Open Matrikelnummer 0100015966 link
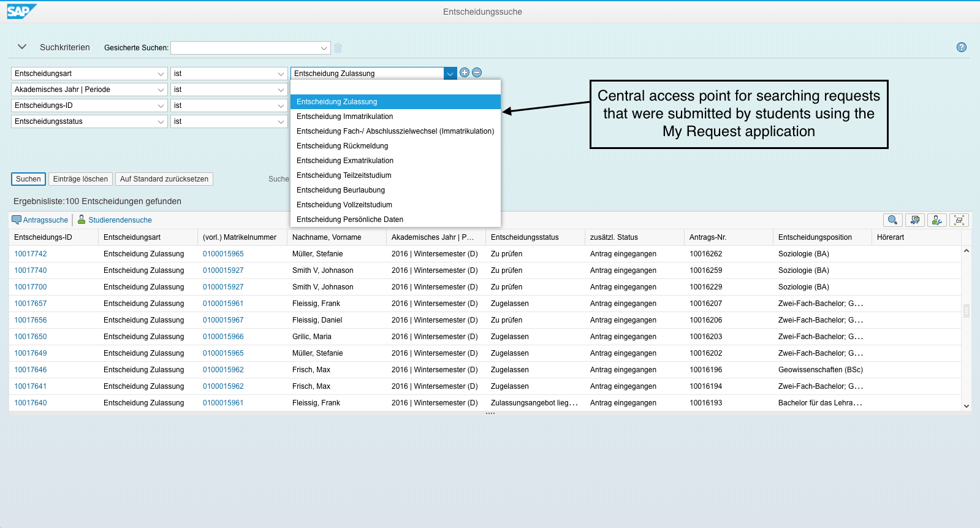This screenshot has width=980, height=528. (x=223, y=337)
